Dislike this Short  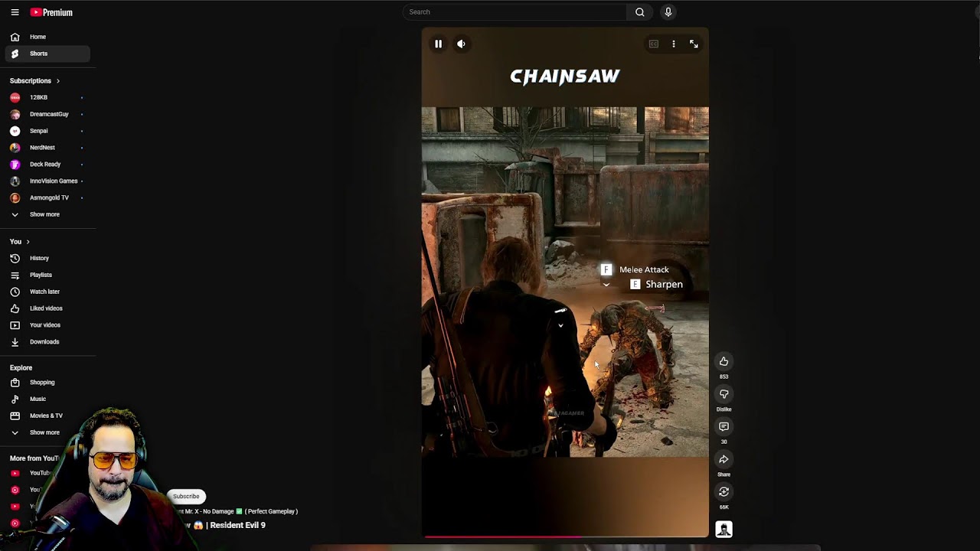(724, 394)
